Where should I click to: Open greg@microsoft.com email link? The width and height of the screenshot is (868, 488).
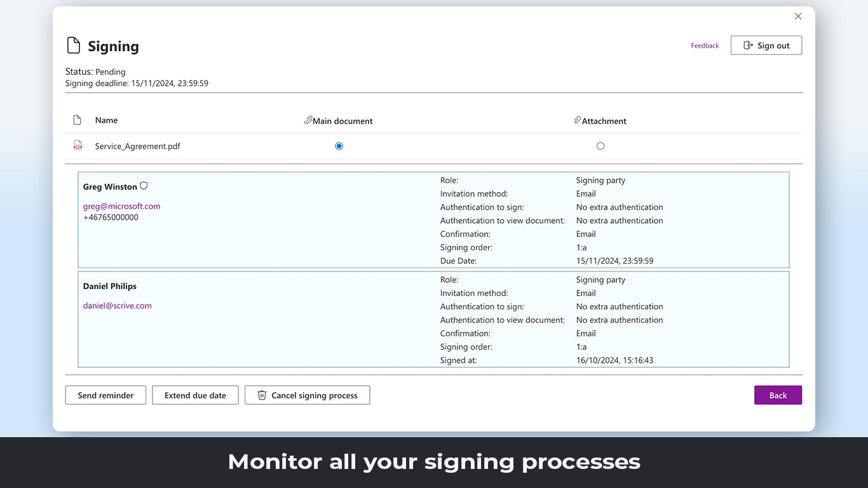[122, 206]
